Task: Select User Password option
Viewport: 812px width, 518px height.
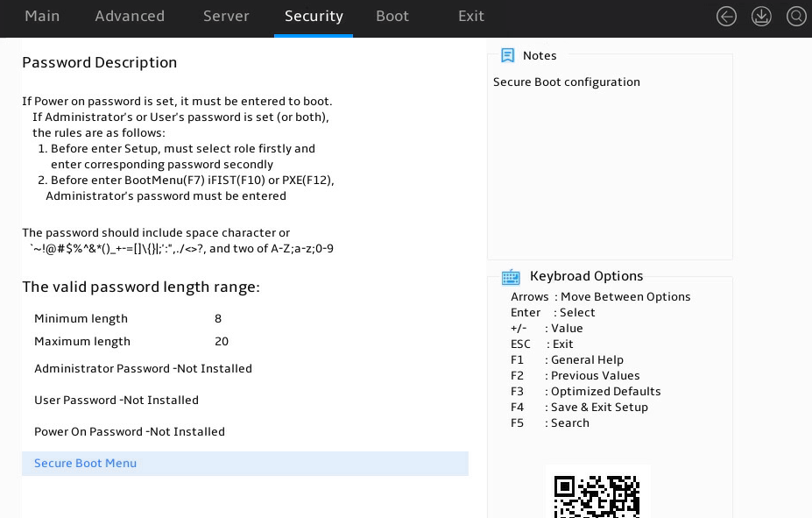Action: (116, 401)
